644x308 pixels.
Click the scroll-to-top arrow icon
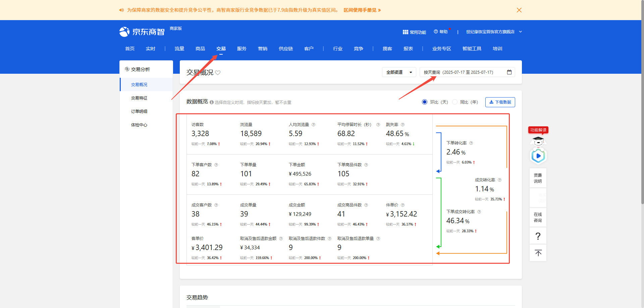click(538, 253)
